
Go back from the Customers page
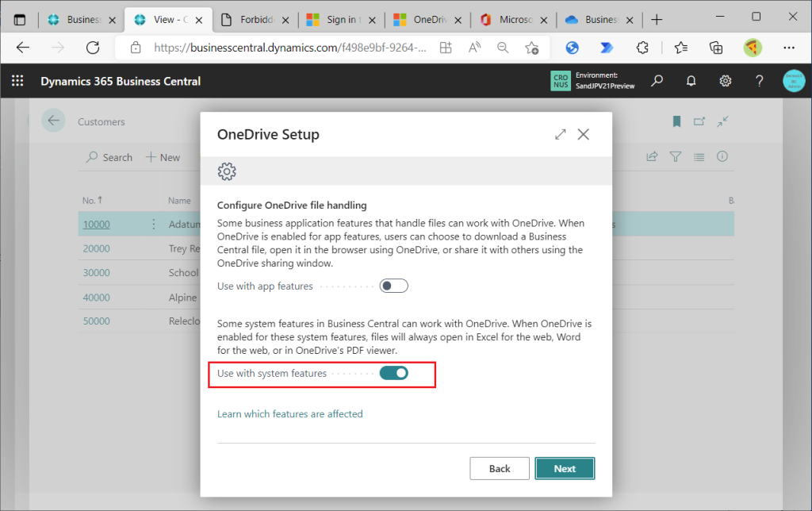pos(53,121)
